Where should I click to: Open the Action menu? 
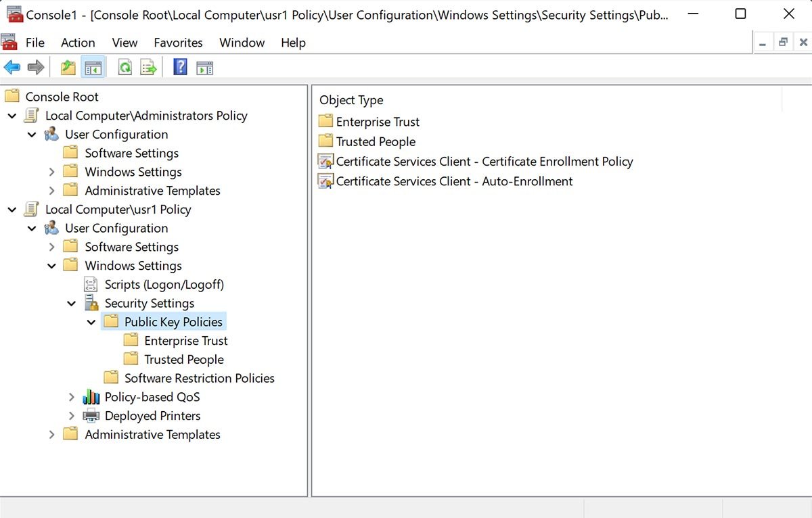(78, 43)
